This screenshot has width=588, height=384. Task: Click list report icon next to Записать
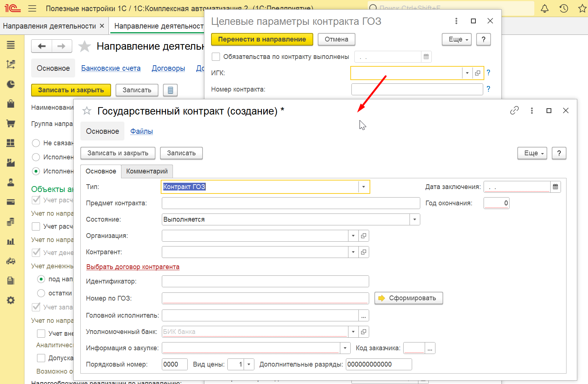pyautogui.click(x=170, y=90)
